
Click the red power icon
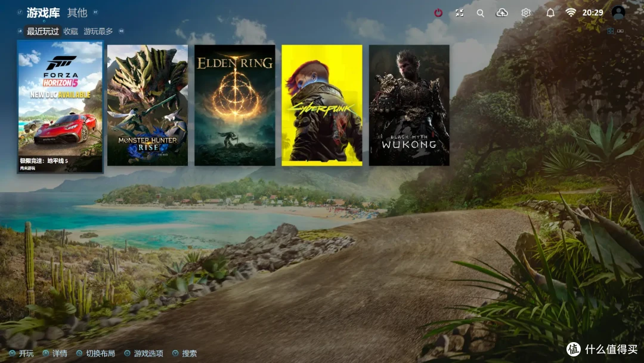point(438,13)
